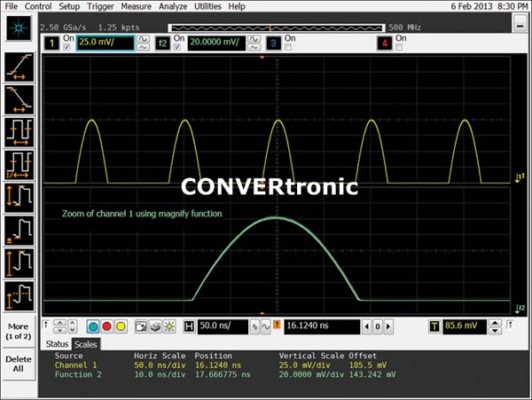Screen dimensions: 532x400
Task: Toggle the Channel 1 On checkbox
Action: (68, 48)
